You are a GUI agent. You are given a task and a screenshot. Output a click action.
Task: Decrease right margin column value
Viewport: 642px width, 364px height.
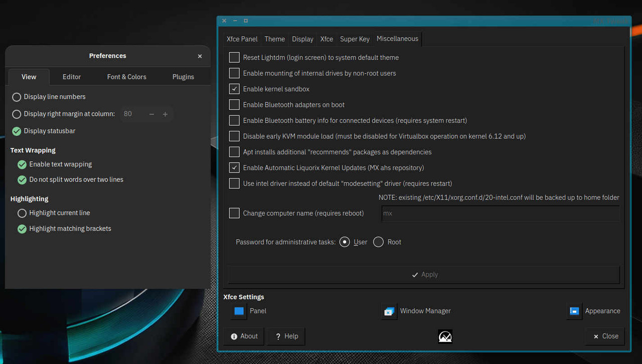(151, 114)
